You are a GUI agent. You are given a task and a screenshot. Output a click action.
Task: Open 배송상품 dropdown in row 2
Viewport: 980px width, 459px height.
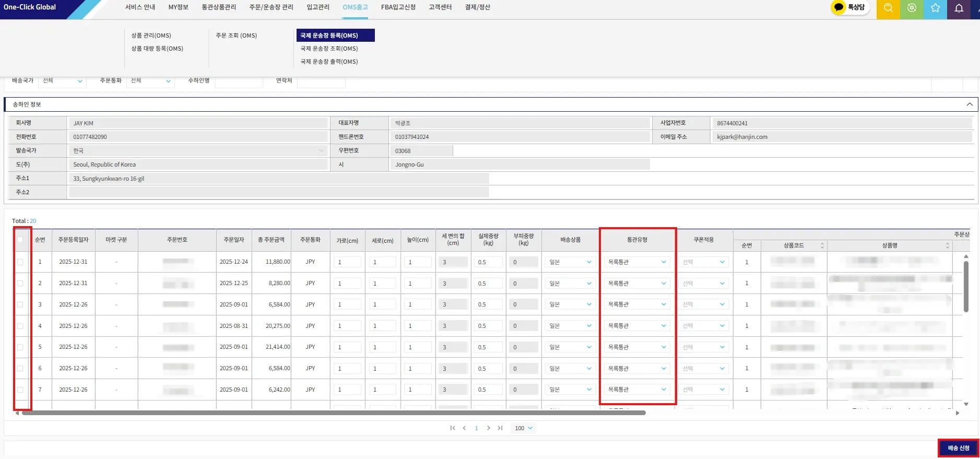pos(570,284)
